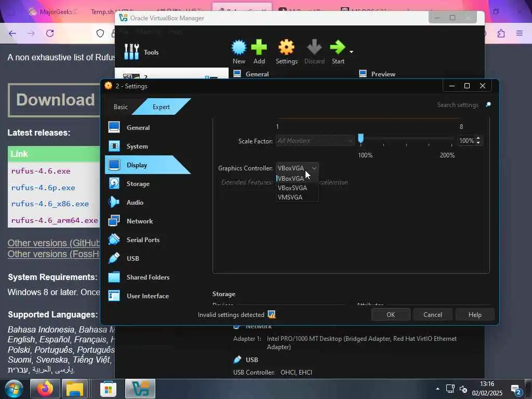Open File Explorer from taskbar
Image resolution: width=532 pixels, height=399 pixels.
click(75, 389)
